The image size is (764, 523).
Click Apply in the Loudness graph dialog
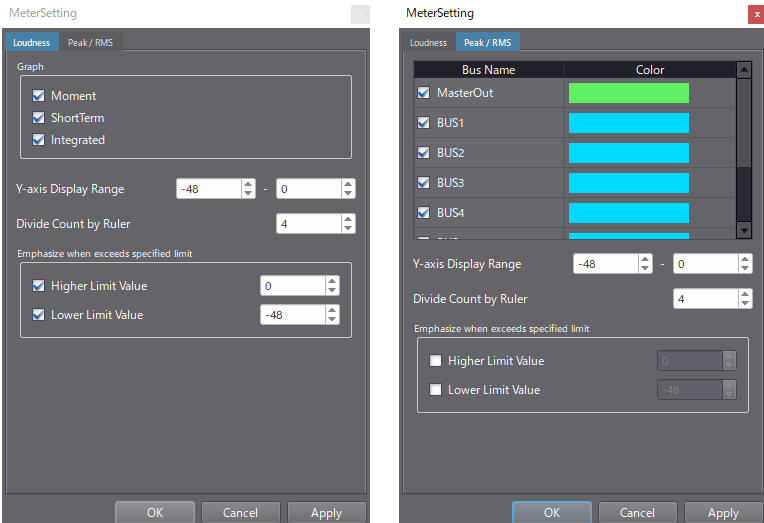(x=326, y=513)
